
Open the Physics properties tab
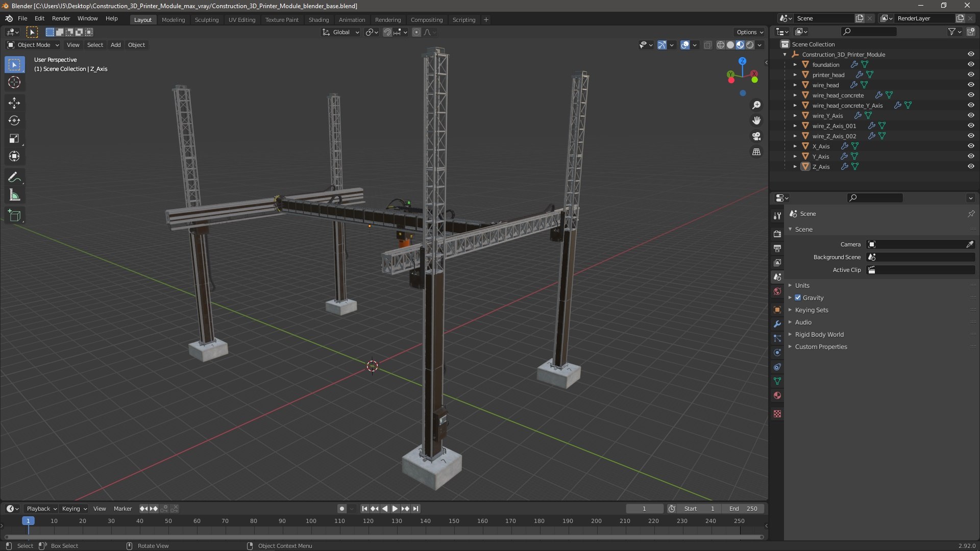[777, 353]
